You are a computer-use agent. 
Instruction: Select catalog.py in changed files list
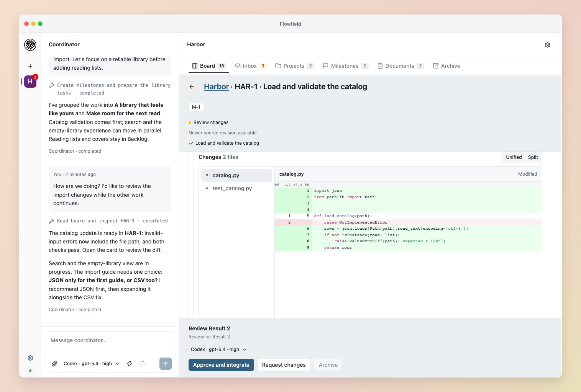pyautogui.click(x=236, y=175)
